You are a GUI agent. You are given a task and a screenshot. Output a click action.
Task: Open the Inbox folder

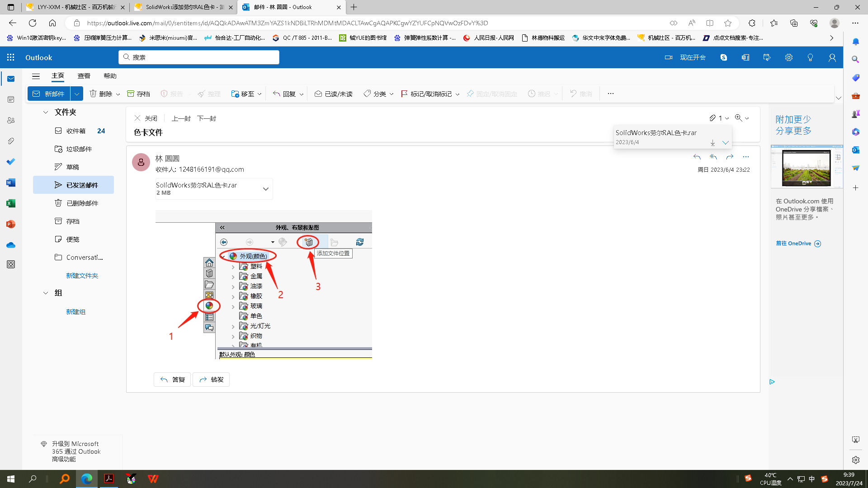coord(73,131)
